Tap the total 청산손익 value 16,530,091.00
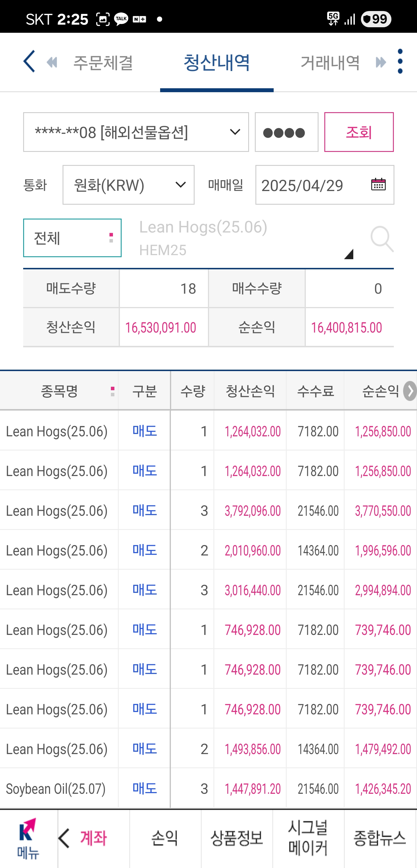Screen dimensions: 417x868 pos(160,328)
